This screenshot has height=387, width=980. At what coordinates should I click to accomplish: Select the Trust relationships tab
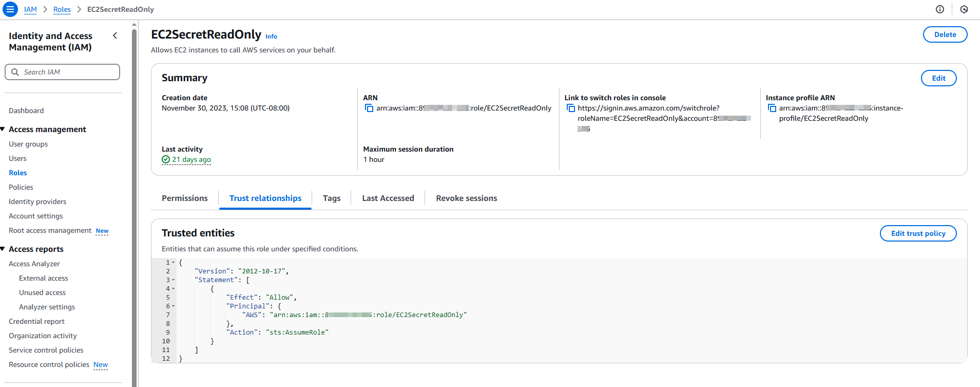click(x=265, y=198)
